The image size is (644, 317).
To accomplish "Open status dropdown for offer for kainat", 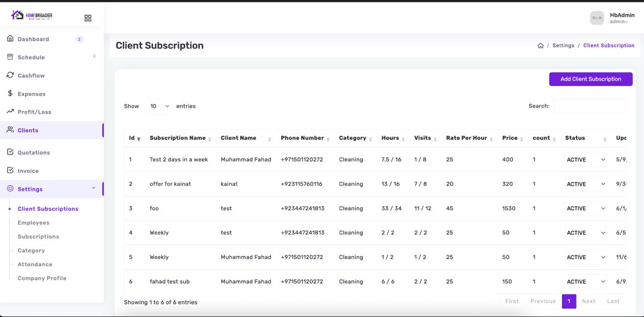I will pyautogui.click(x=586, y=184).
